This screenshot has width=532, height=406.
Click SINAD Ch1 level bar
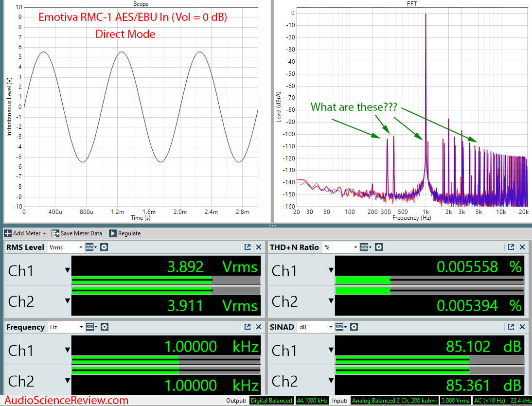(x=429, y=360)
